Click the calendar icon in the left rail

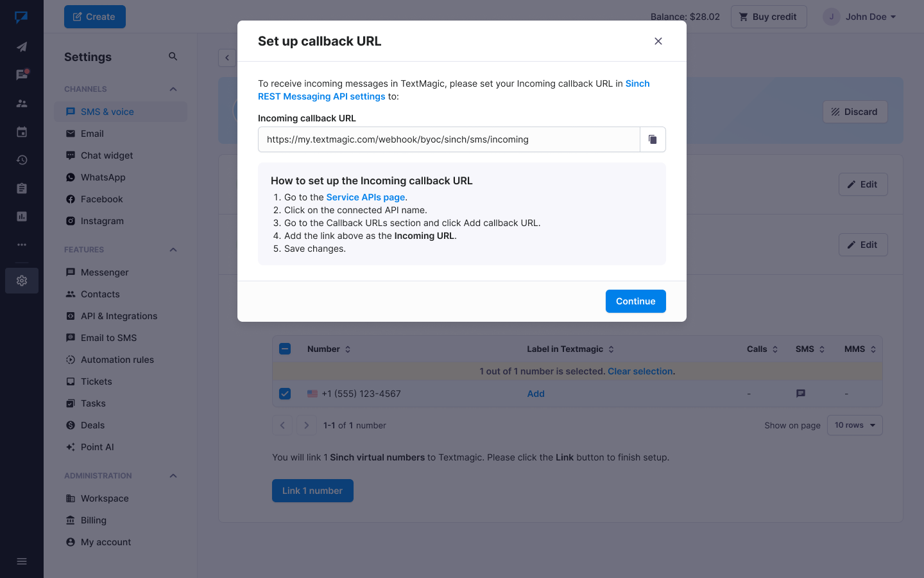[21, 132]
